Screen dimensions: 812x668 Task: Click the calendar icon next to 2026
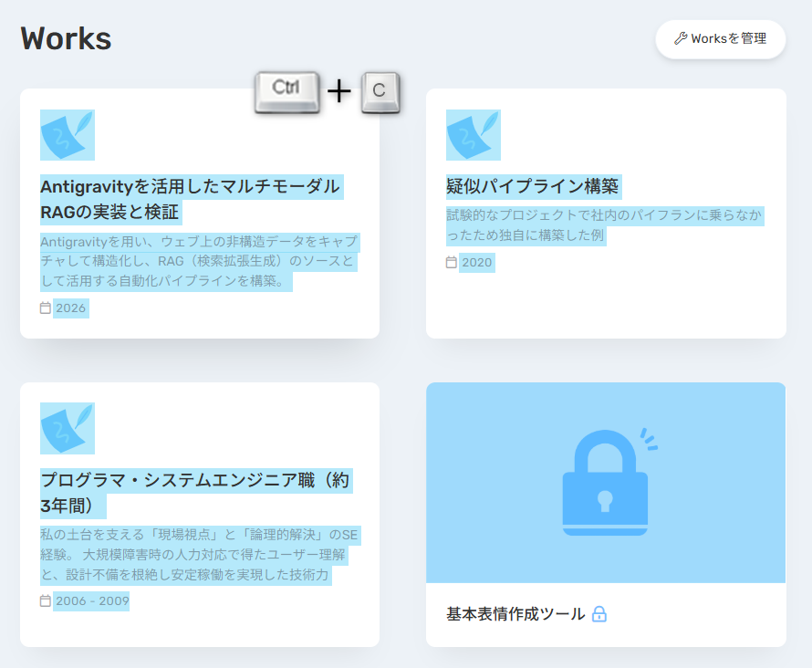(46, 308)
